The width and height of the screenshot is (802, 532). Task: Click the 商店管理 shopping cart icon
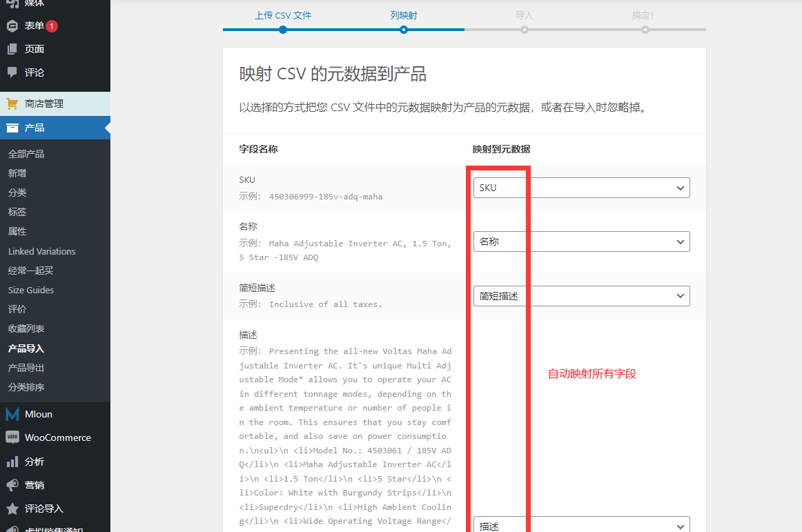click(x=12, y=104)
